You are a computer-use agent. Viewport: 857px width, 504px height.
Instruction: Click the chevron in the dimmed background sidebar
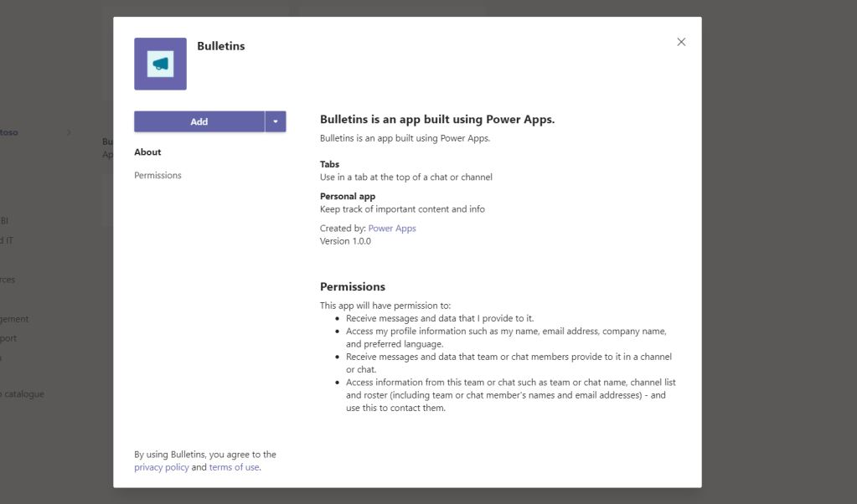pyautogui.click(x=69, y=132)
